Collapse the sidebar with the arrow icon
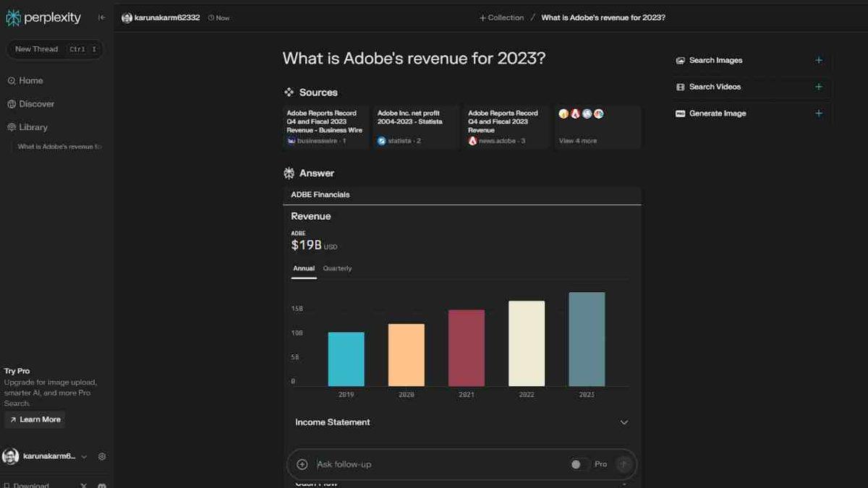The height and width of the screenshot is (488, 868). coord(102,17)
